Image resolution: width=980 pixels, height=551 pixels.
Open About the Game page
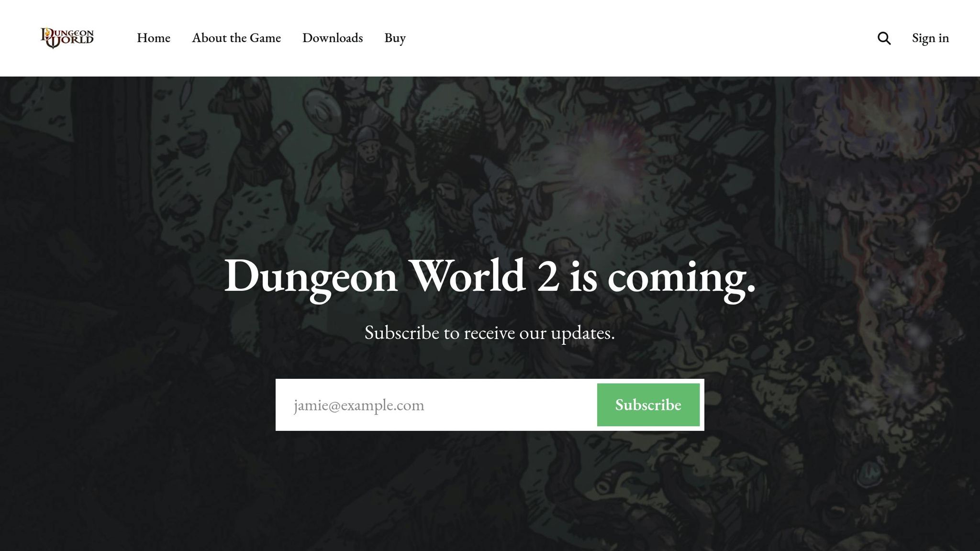(236, 38)
